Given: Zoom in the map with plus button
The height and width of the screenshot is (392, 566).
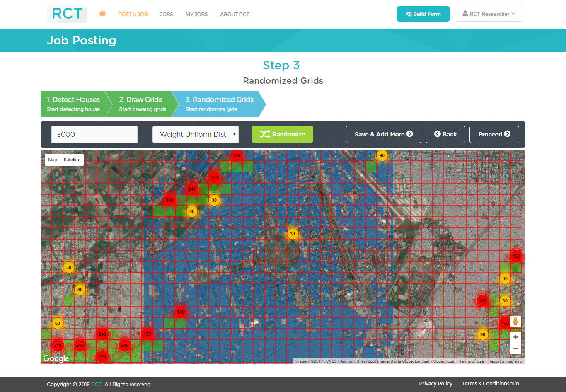Looking at the screenshot, I should 515,337.
